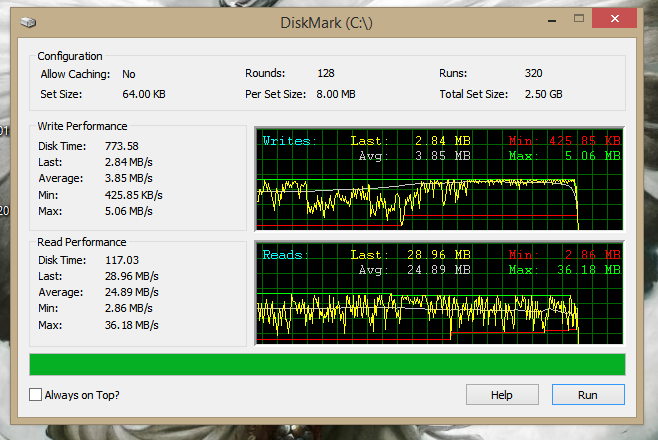658x440 pixels.
Task: Click the write Last value '2.84 MB/s'
Action: point(128,162)
